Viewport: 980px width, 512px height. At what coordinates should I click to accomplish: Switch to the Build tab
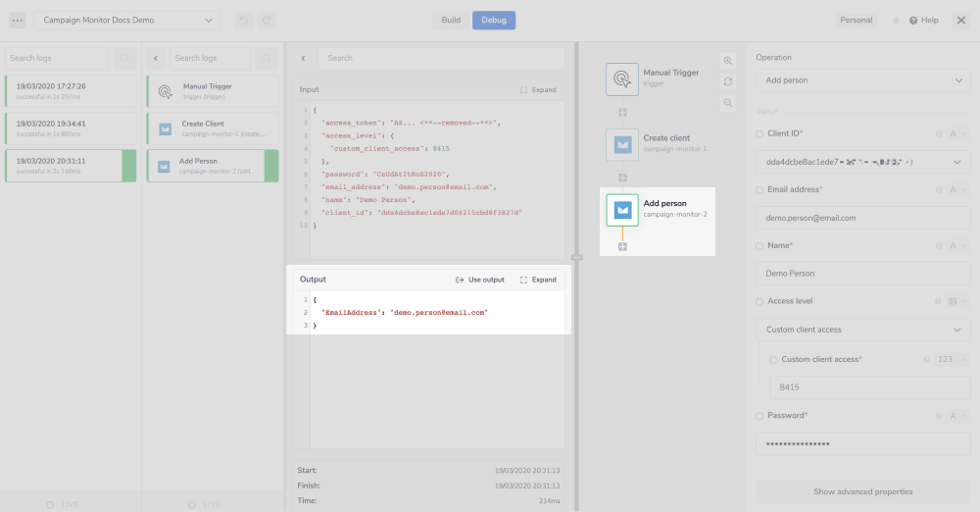pyautogui.click(x=451, y=21)
